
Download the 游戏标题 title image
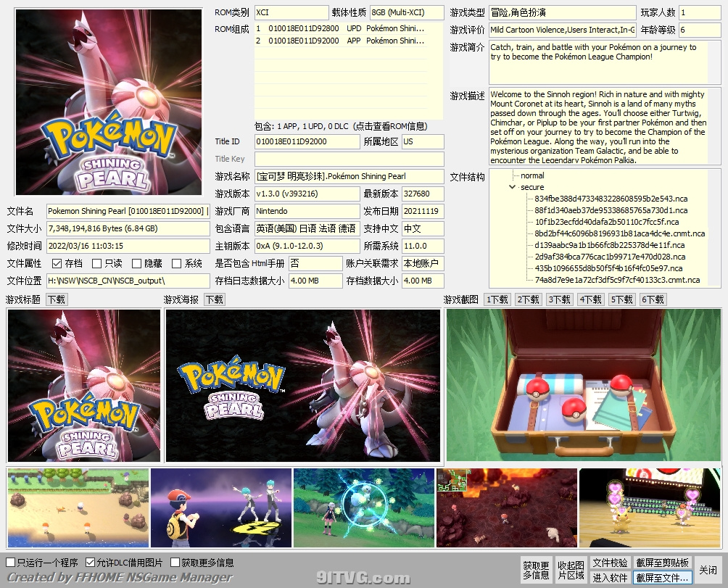[57, 300]
